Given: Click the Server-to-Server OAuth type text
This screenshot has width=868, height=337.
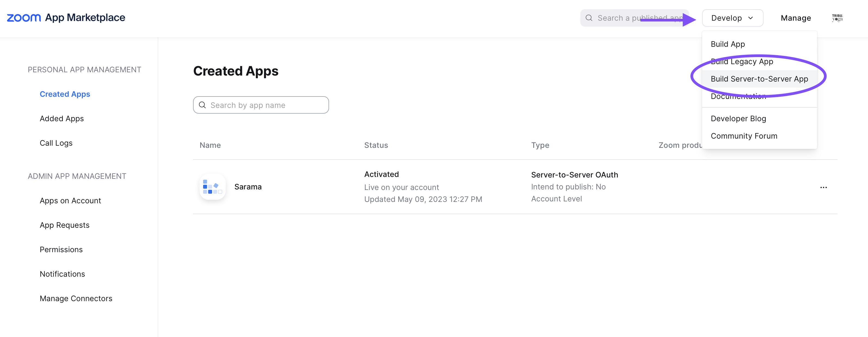Looking at the screenshot, I should point(575,175).
